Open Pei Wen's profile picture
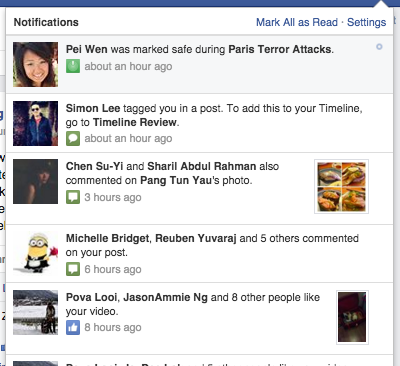 (35, 64)
